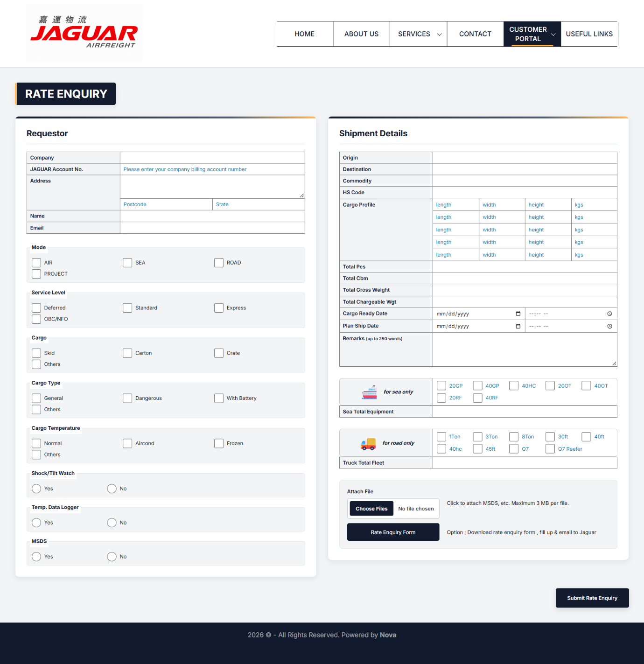Tick the Dangerous cargo type checkbox
Image resolution: width=644 pixels, height=664 pixels.
pos(127,398)
